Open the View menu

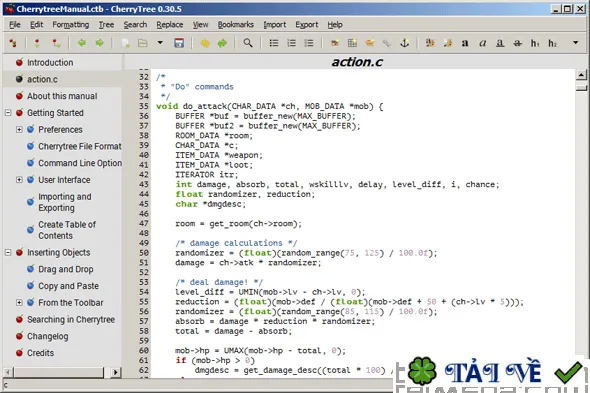(201, 25)
